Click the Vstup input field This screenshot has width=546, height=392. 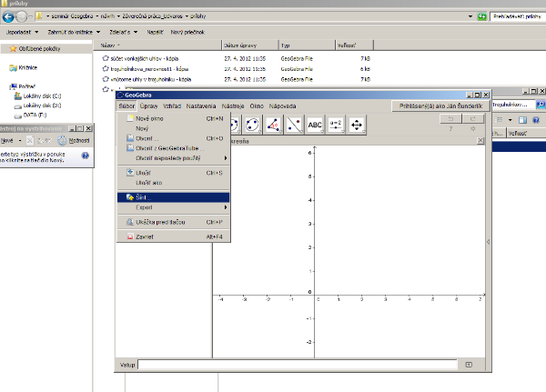(298, 365)
